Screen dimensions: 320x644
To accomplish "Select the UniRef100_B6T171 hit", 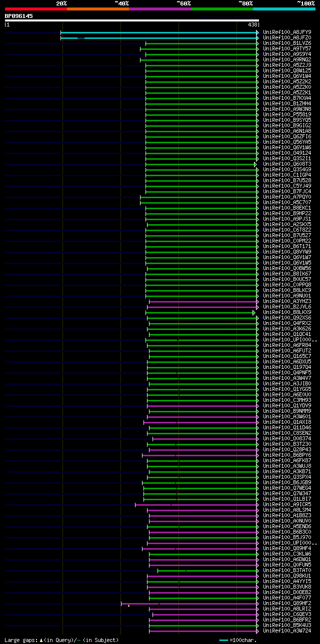I will pyautogui.click(x=287, y=247).
